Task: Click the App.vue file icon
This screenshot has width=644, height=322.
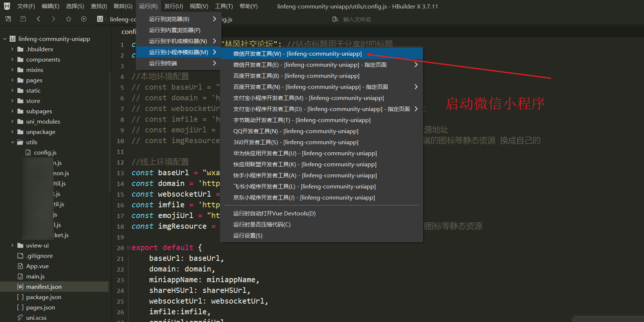Action: (20, 266)
